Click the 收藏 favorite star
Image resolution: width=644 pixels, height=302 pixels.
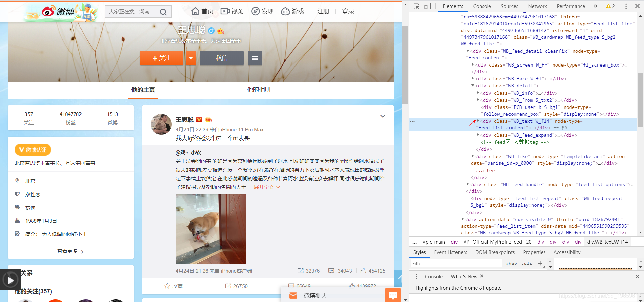[x=173, y=286]
